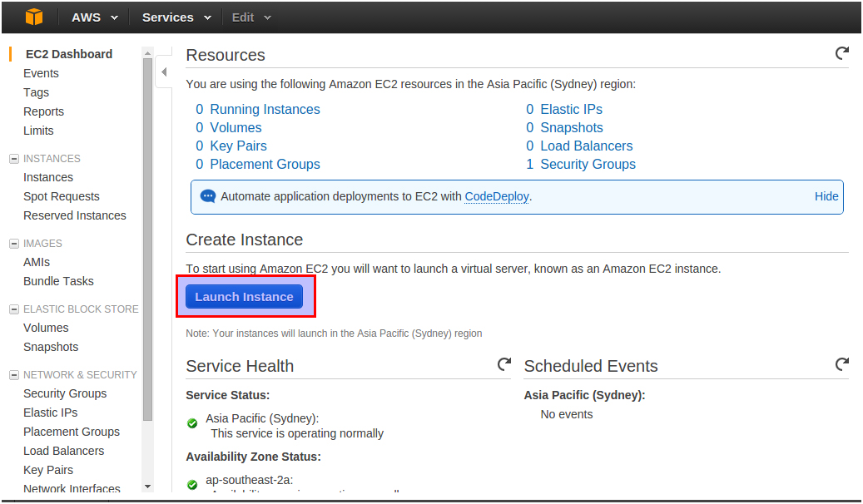Collapse the INSTANCES sidebar section
The height and width of the screenshot is (504, 863).
pyautogui.click(x=14, y=159)
